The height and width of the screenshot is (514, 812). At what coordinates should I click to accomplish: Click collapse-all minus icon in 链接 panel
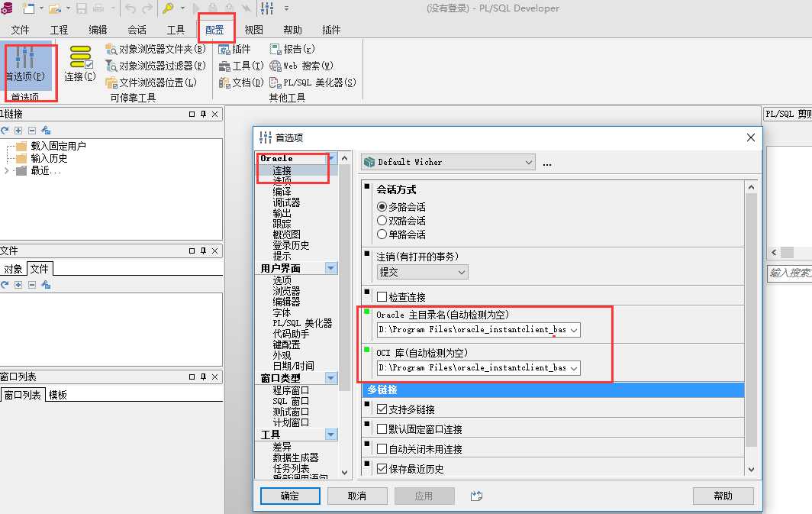[x=31, y=130]
